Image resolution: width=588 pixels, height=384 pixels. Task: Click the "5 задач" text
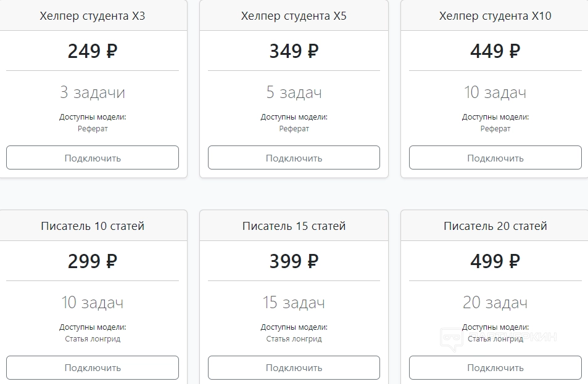point(294,93)
